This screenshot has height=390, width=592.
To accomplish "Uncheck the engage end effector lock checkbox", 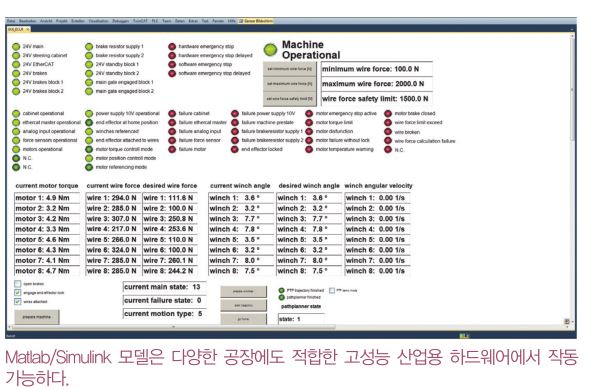I will [x=18, y=293].
